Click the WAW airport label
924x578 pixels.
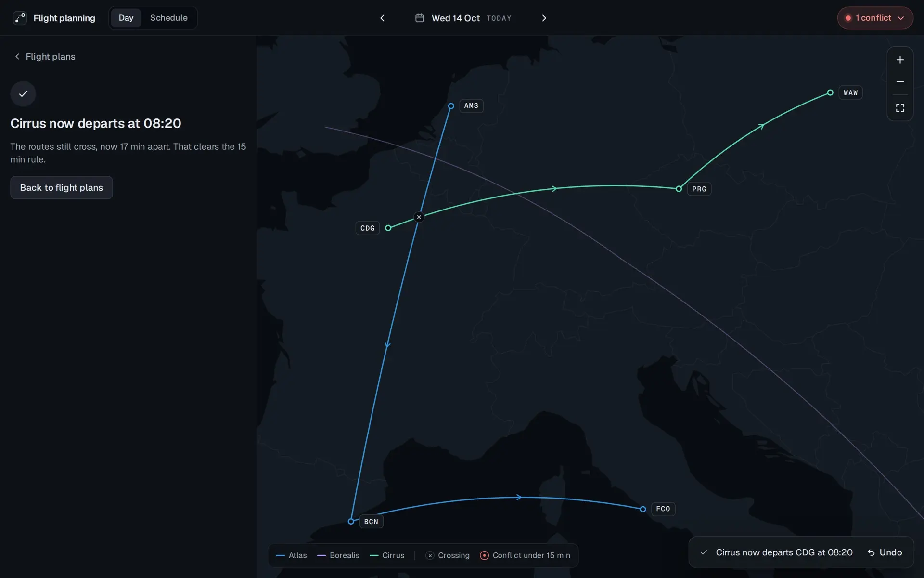pos(850,92)
